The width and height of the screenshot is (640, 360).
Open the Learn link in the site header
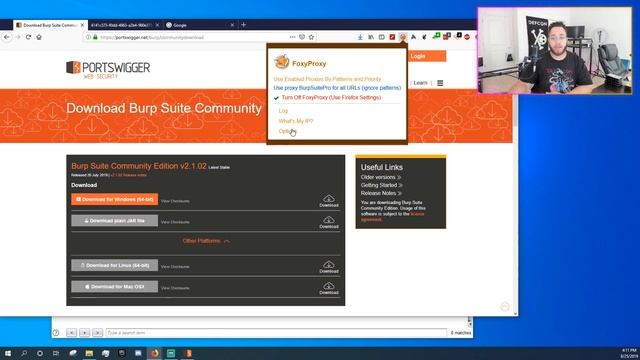click(x=420, y=83)
